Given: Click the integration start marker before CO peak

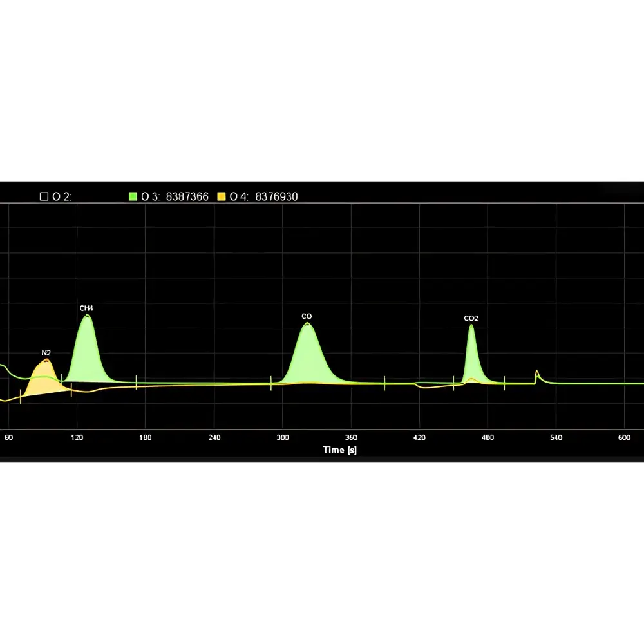Looking at the screenshot, I should pos(272,382).
